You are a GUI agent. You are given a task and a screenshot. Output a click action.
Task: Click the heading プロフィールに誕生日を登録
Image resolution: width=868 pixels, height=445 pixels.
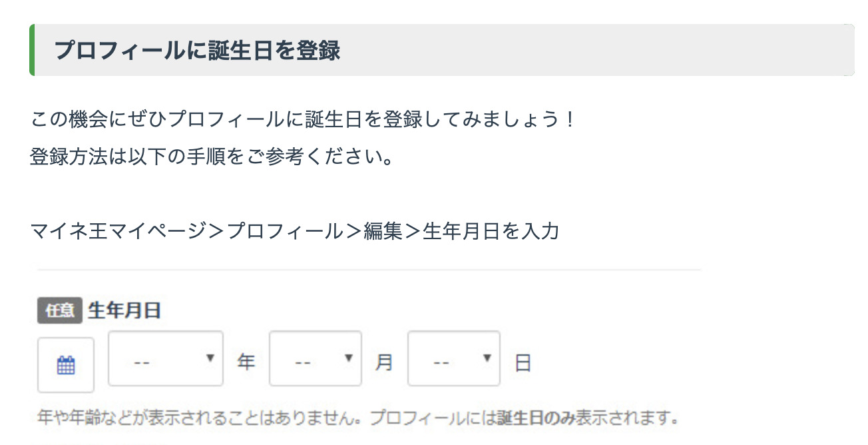[x=197, y=51]
